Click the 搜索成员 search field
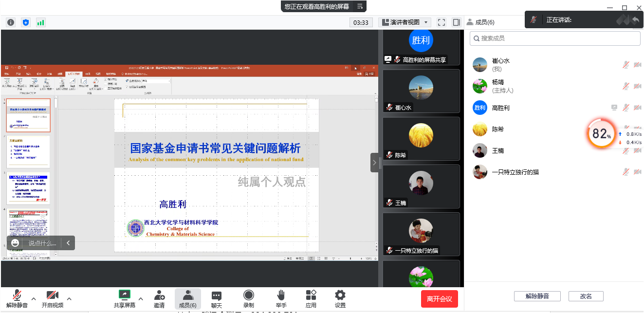Image resolution: width=644 pixels, height=313 pixels. 555,38
